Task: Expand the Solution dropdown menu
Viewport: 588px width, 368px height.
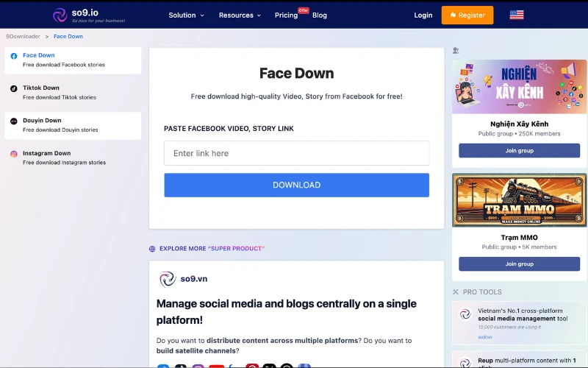Action: point(187,15)
